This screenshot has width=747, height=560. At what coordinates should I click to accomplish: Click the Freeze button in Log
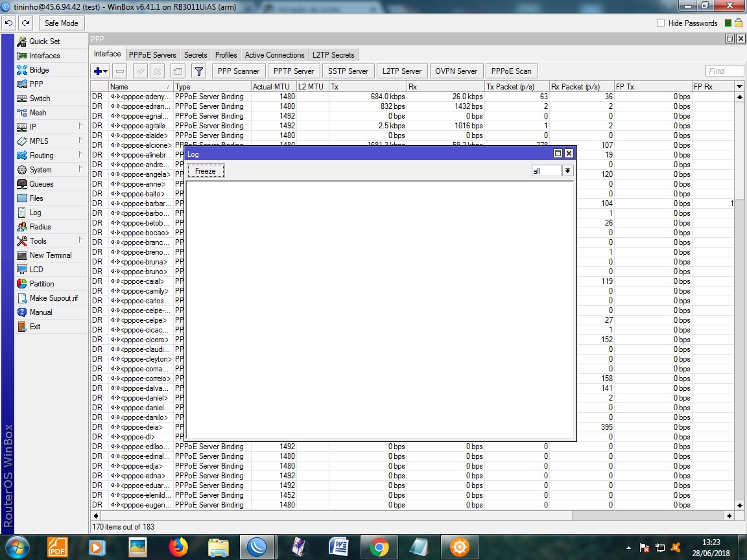(206, 171)
